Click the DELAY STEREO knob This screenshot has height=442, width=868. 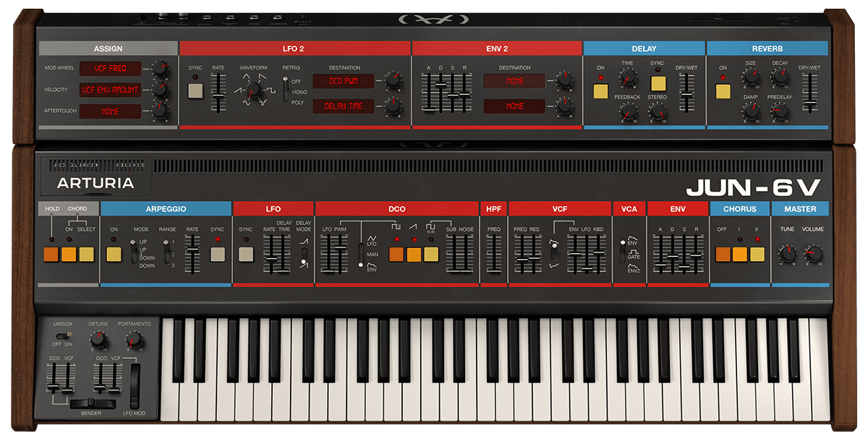pyautogui.click(x=658, y=111)
